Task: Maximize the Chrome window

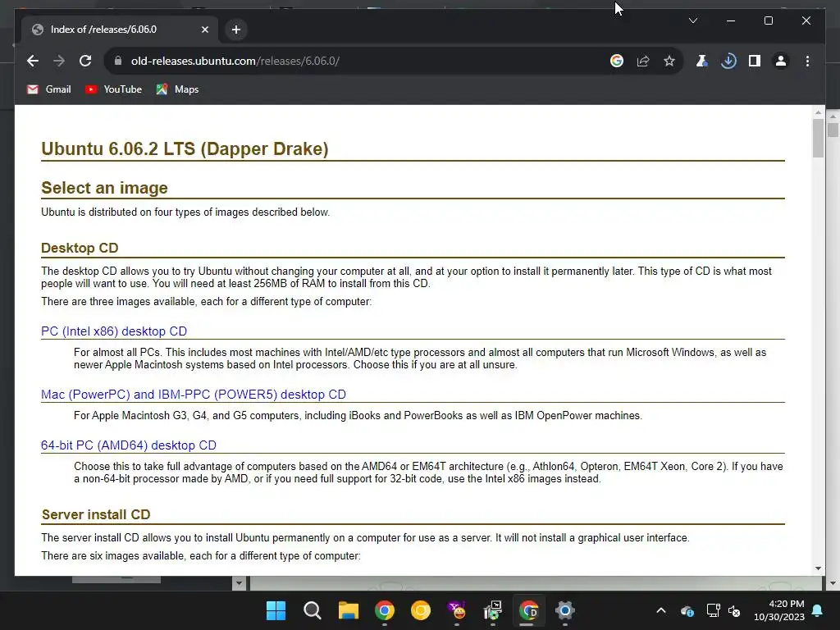Action: tap(768, 21)
